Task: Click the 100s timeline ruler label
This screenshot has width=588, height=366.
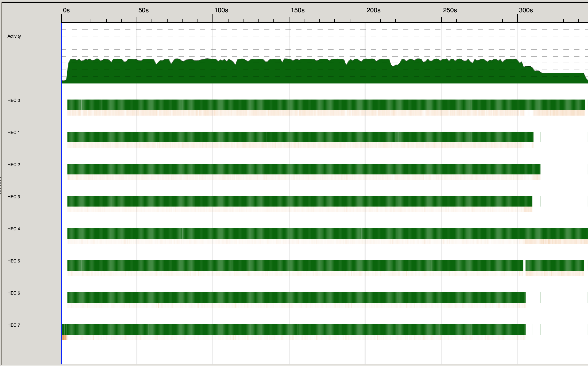Action: tap(221, 10)
